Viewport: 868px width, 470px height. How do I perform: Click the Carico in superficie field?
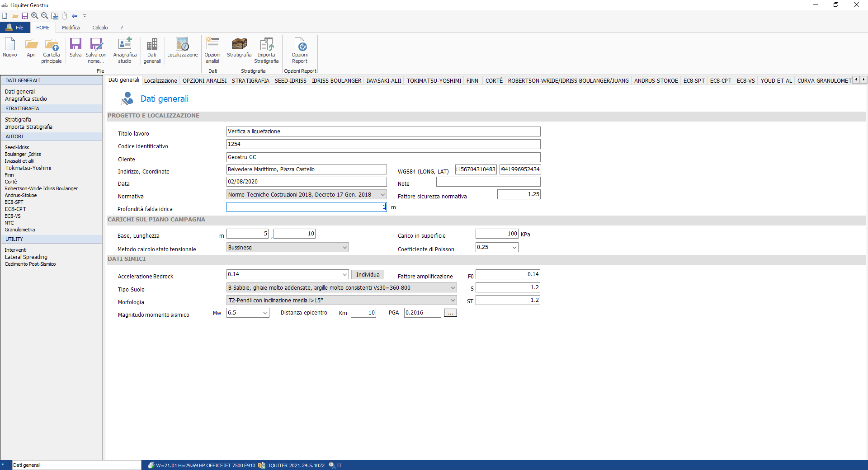tap(497, 234)
